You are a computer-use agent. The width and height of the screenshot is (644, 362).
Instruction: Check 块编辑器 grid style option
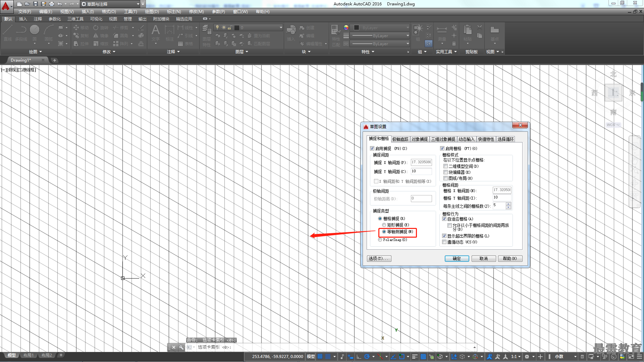pos(445,172)
